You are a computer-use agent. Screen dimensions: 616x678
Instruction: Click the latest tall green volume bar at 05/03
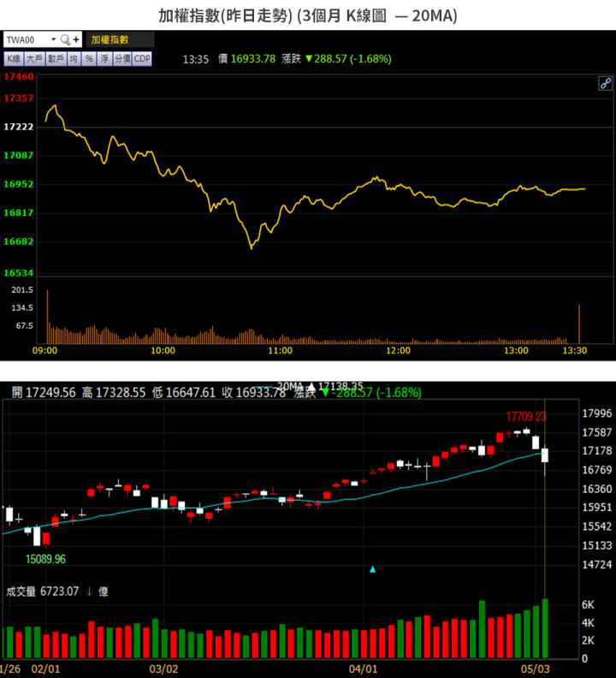point(545,628)
